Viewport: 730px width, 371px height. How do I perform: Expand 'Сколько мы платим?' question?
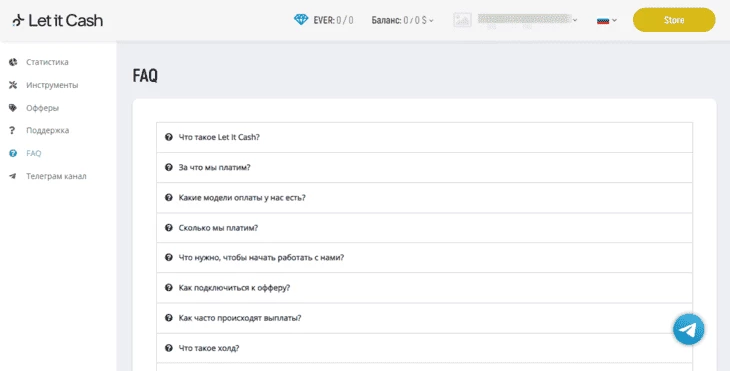click(x=424, y=228)
